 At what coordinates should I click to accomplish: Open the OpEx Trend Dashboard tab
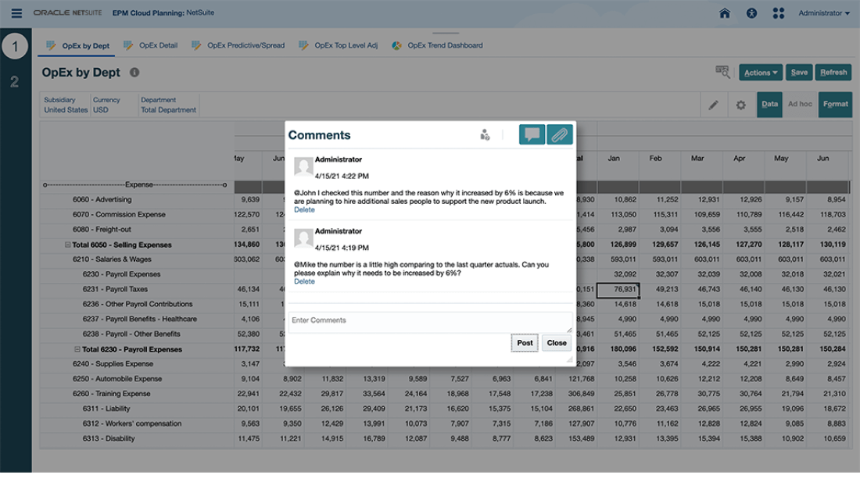[444, 45]
